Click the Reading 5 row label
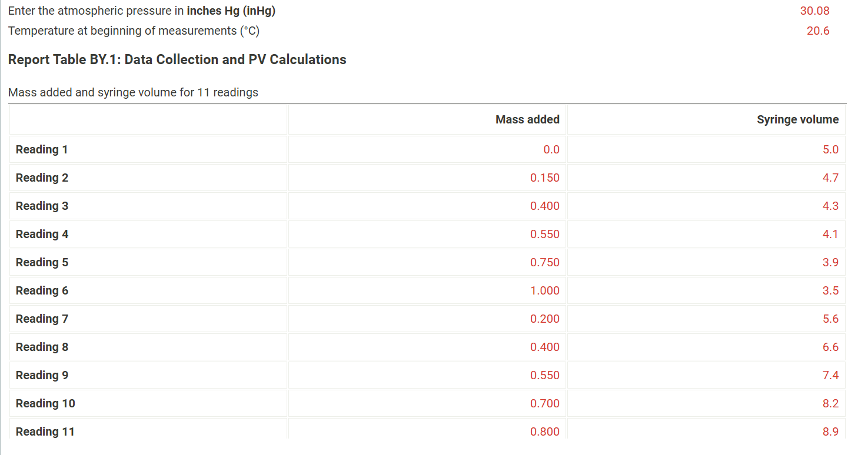The height and width of the screenshot is (455, 868). pos(42,262)
